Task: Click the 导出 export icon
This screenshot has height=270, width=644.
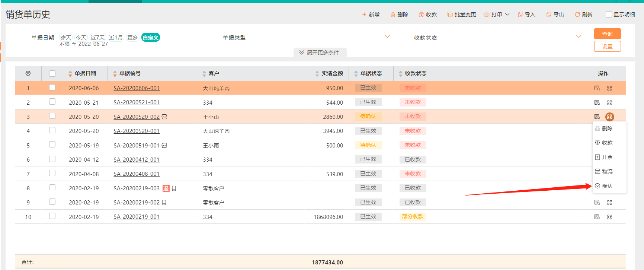Action: pos(549,15)
